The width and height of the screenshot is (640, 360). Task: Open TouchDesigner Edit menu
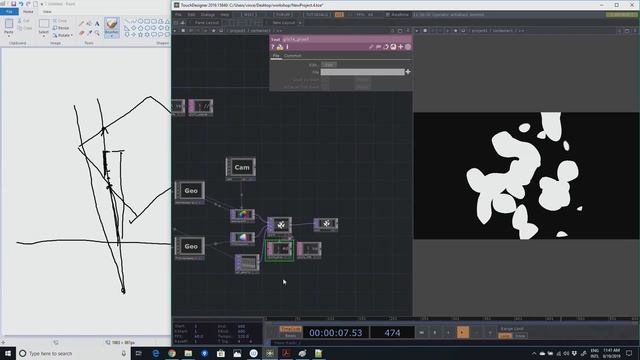pyautogui.click(x=191, y=15)
